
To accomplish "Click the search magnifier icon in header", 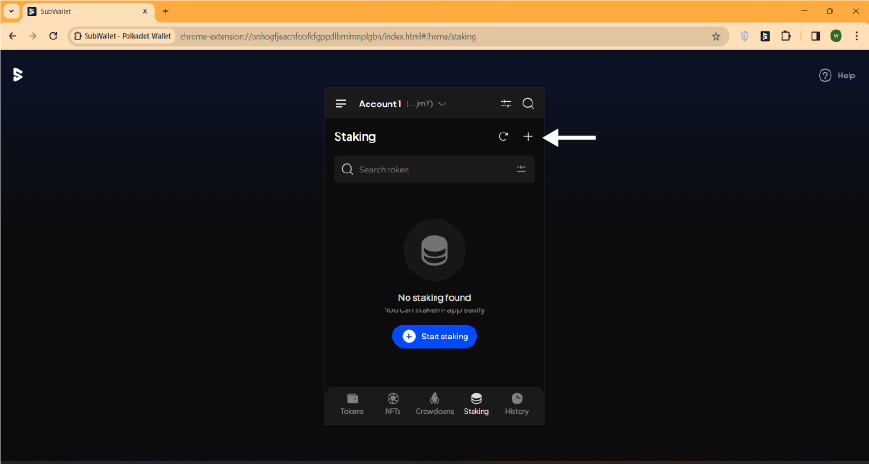I will 528,104.
